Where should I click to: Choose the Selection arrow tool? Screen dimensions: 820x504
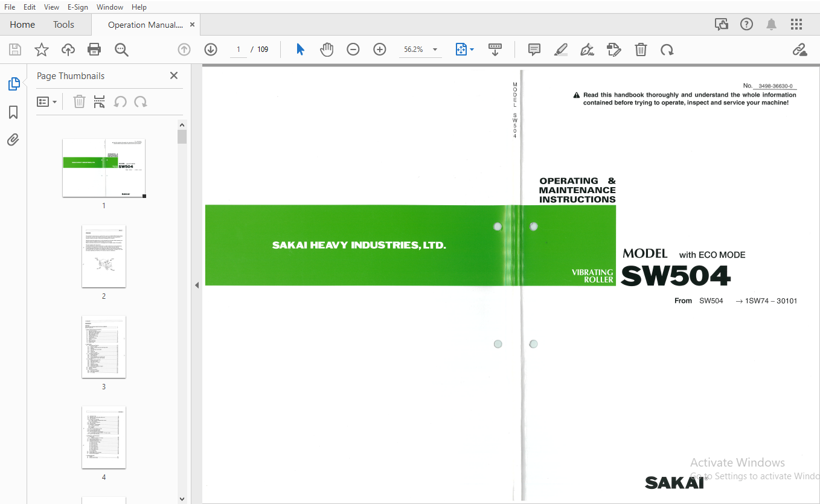coord(300,49)
